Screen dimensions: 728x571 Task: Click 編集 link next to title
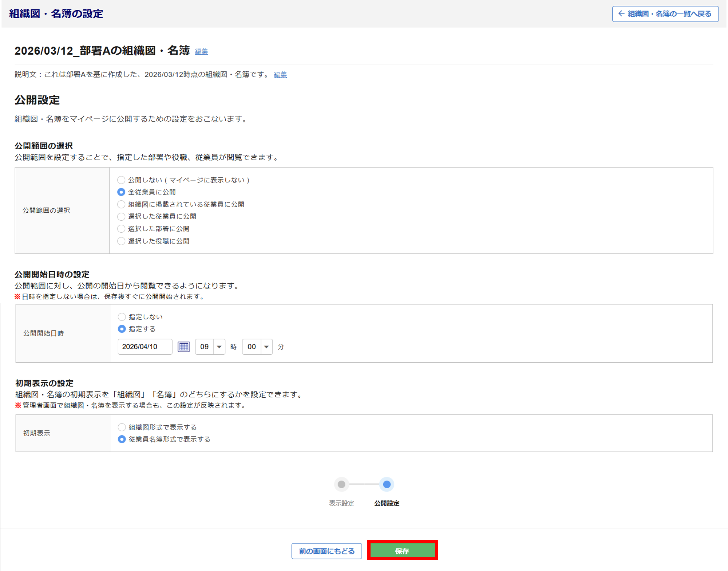click(x=201, y=52)
